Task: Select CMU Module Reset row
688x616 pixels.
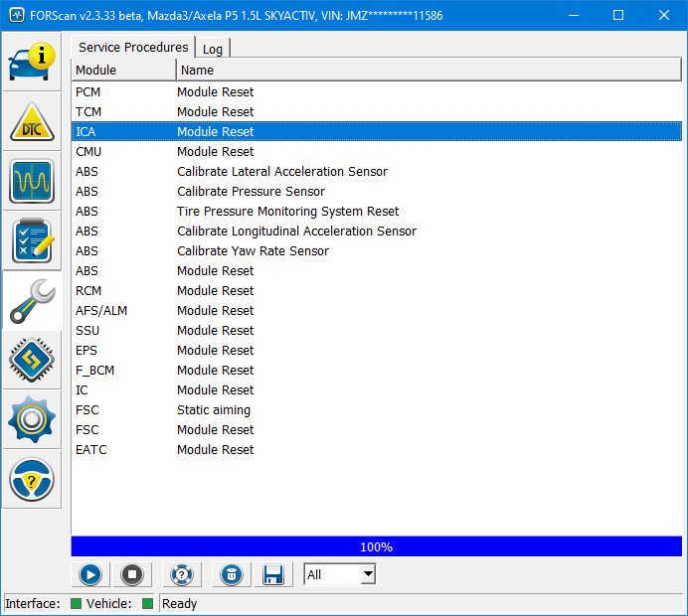Action: click(377, 152)
